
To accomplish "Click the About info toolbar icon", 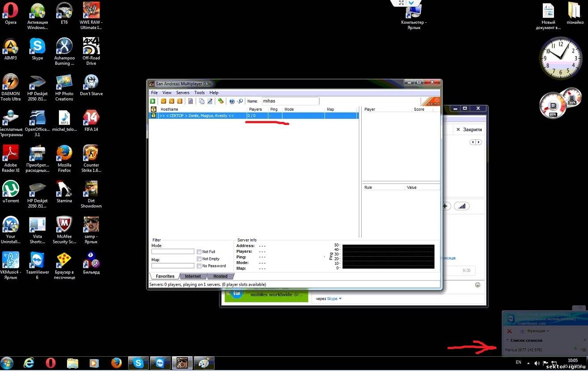I will (x=240, y=101).
